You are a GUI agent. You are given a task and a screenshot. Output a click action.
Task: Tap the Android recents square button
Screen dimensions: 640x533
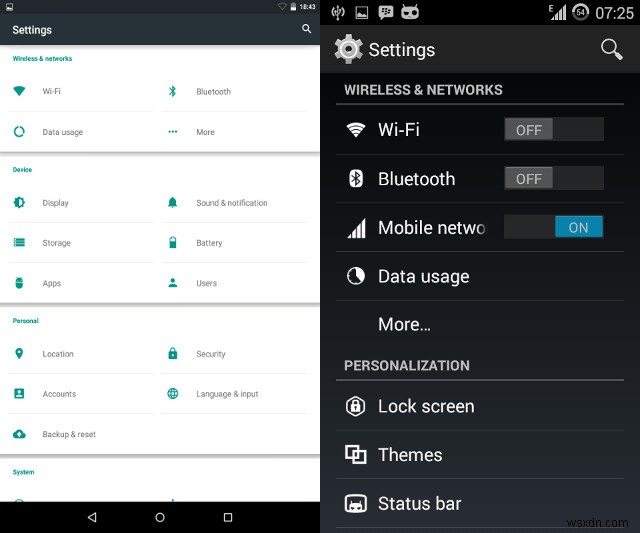(x=228, y=517)
